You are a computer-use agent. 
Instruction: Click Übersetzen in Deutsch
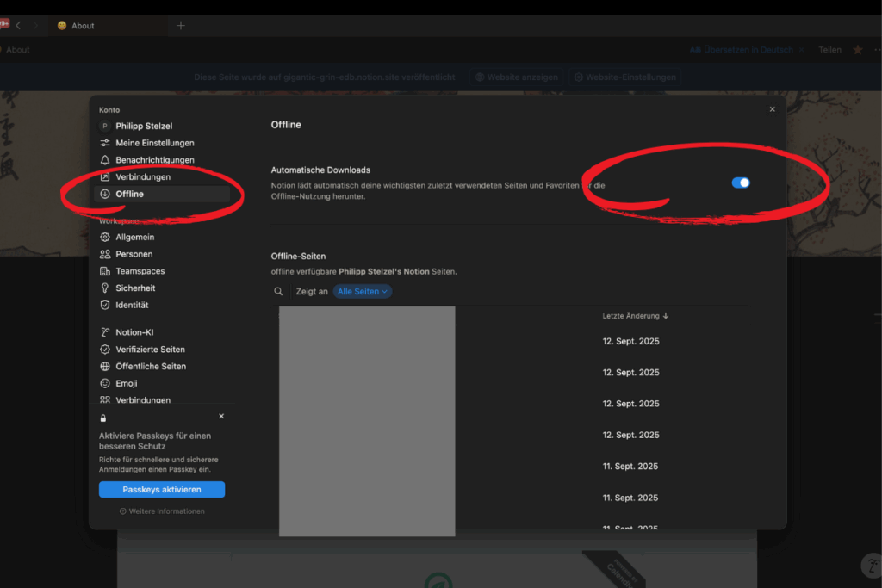point(742,50)
